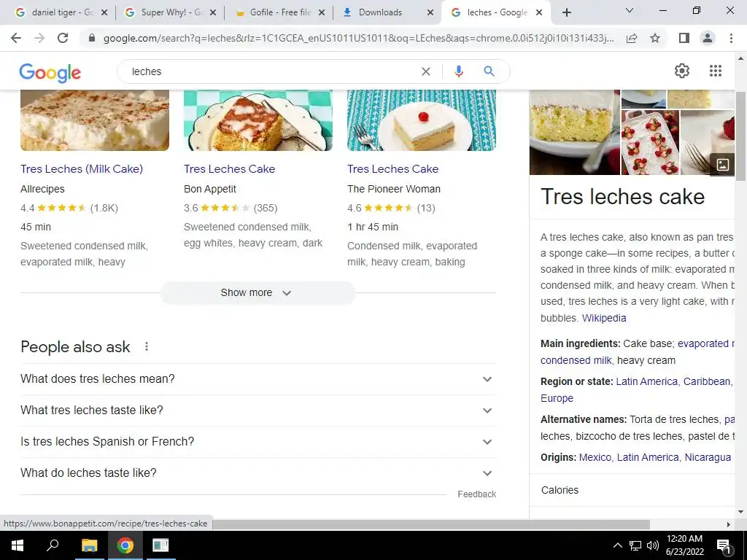Open Google search settings gear
The width and height of the screenshot is (747, 560).
(x=682, y=71)
